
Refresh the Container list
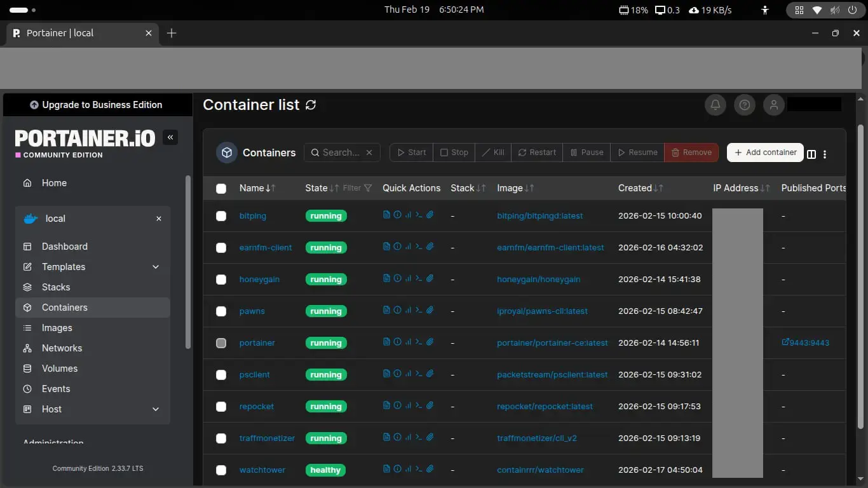[311, 105]
